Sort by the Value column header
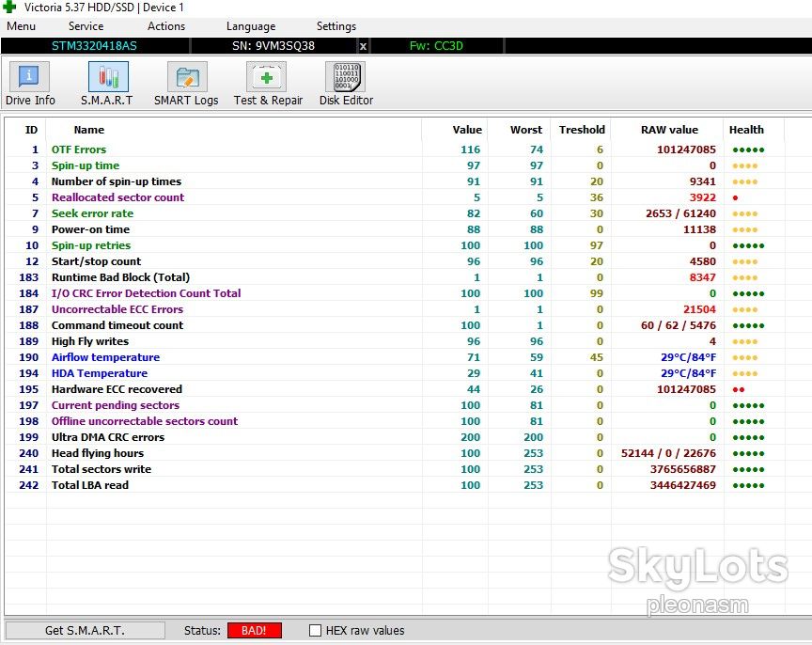The image size is (812, 645). (x=467, y=130)
